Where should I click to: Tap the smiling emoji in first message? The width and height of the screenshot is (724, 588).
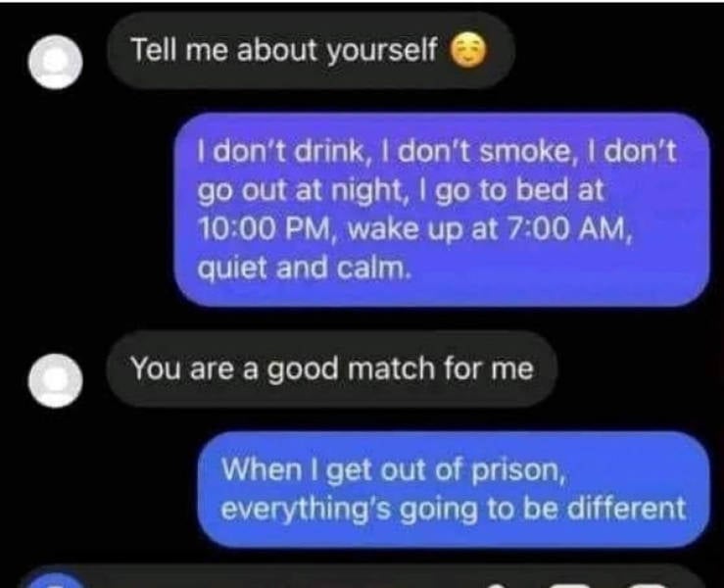(x=468, y=52)
